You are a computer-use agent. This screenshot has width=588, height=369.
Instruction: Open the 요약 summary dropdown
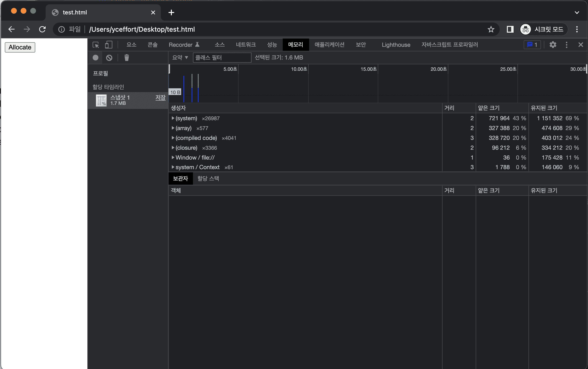[180, 58]
